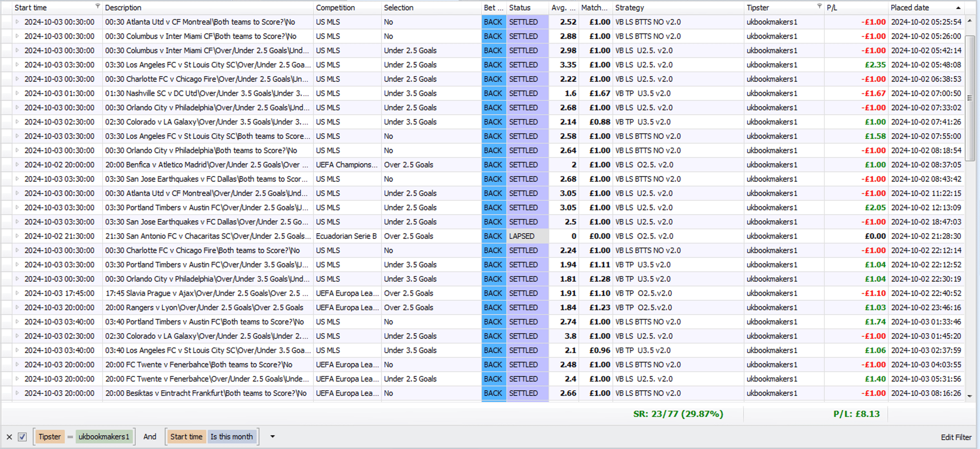Click scrollbar down arrow of the bets grid
980x449 pixels.
click(x=970, y=396)
